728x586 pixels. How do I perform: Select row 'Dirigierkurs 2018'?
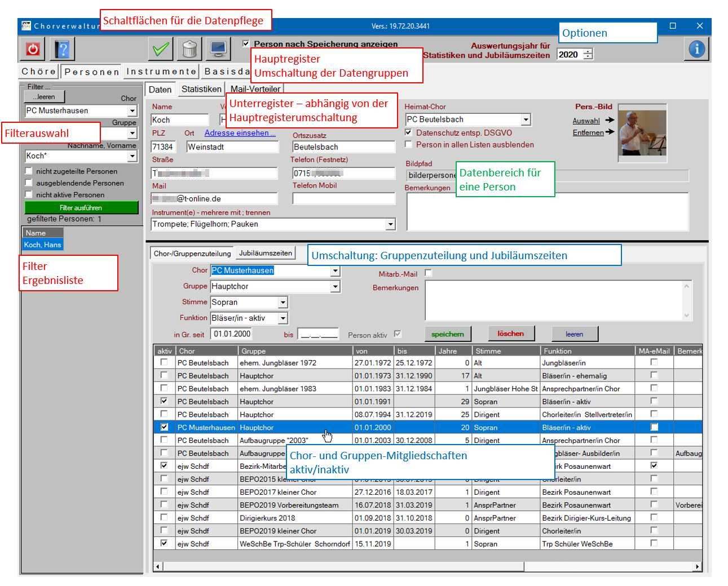pos(428,518)
